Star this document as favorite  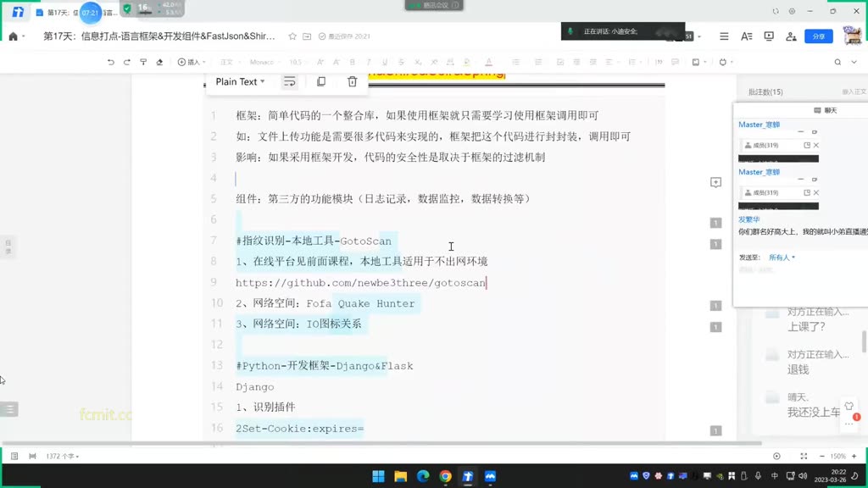pyautogui.click(x=292, y=36)
